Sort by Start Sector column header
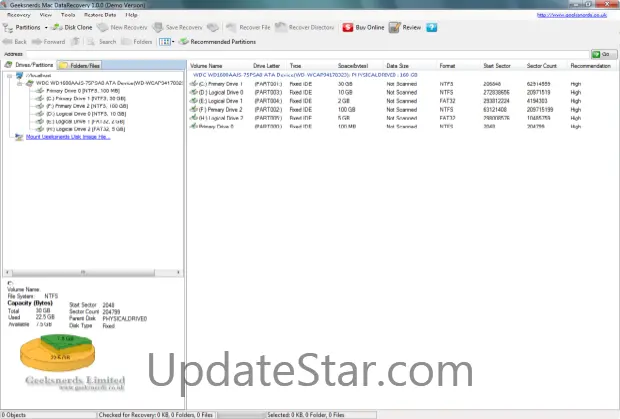 click(x=497, y=66)
